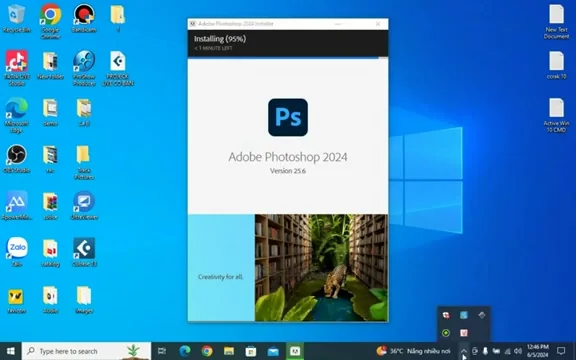Open Task View on the taskbar

click(162, 351)
